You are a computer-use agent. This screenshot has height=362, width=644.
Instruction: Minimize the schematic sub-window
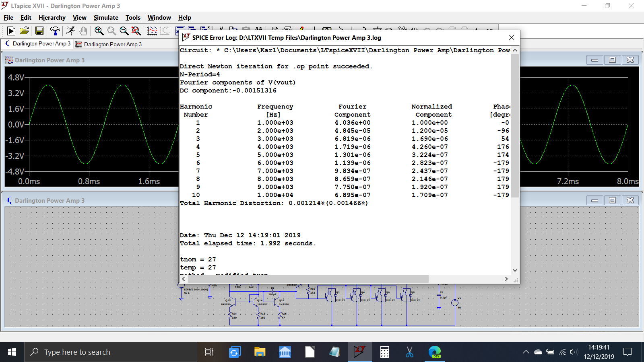pos(594,200)
